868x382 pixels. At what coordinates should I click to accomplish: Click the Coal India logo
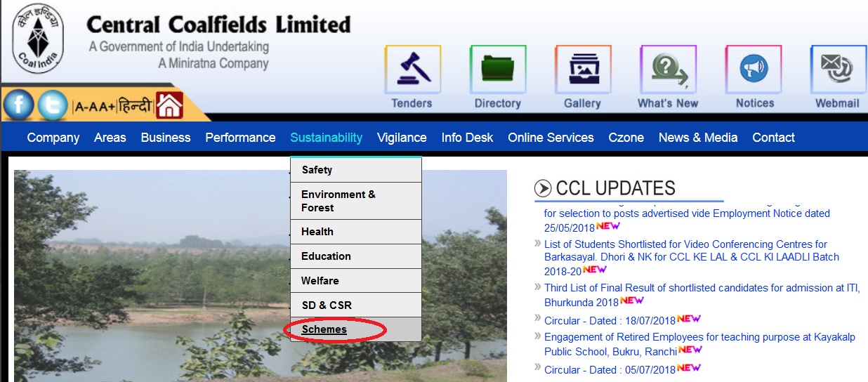[38, 39]
